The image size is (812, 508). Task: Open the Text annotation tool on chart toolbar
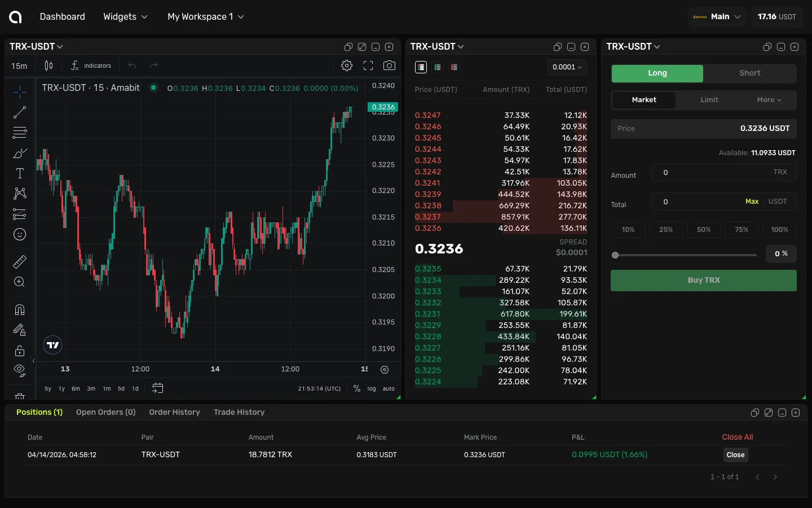click(x=20, y=173)
